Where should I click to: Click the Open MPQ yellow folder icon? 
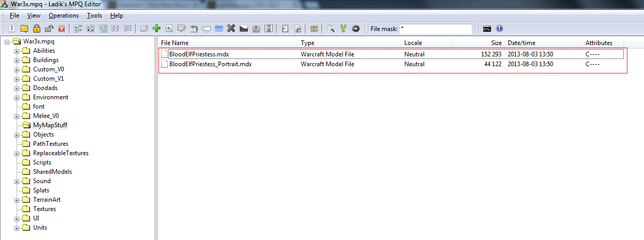[x=24, y=28]
